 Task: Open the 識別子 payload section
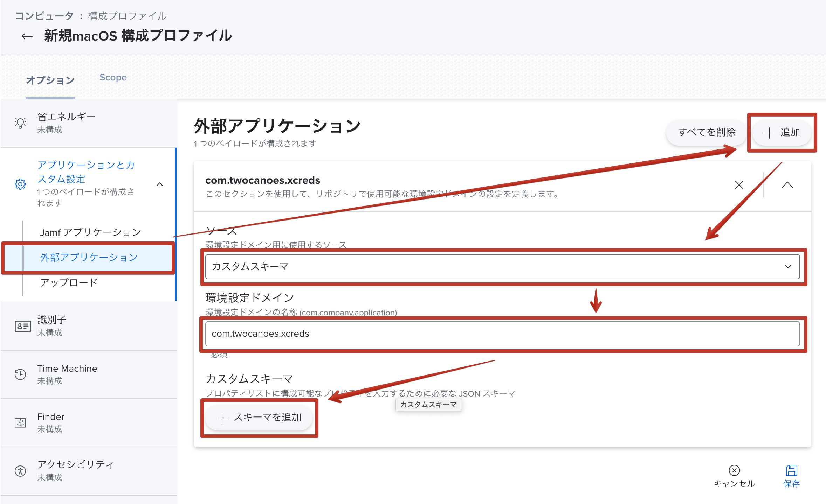(x=89, y=326)
